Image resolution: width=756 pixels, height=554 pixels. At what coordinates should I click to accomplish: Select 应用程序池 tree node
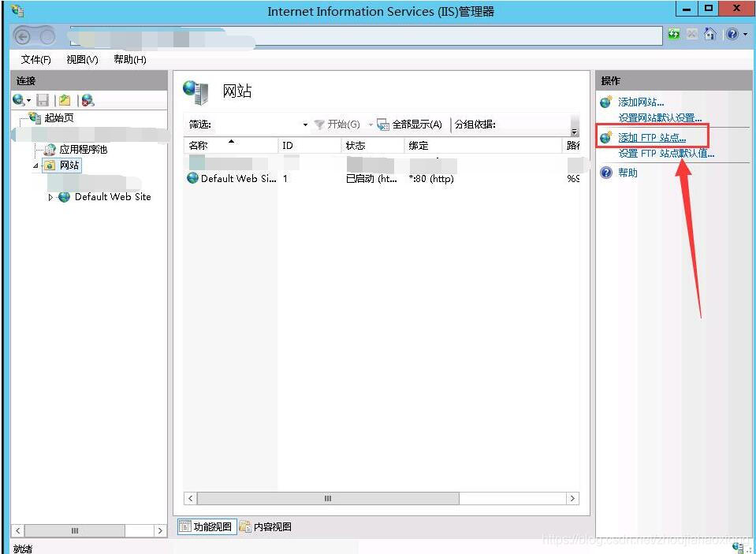tap(83, 150)
